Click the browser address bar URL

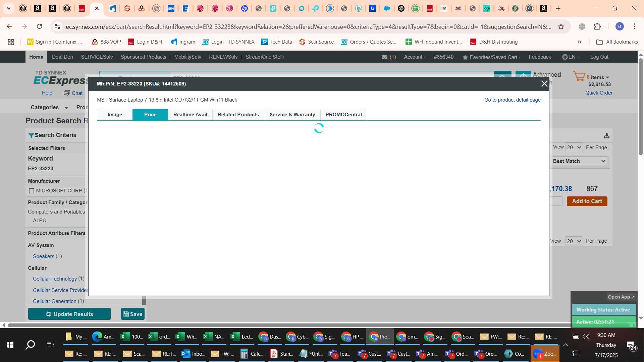[x=308, y=26]
